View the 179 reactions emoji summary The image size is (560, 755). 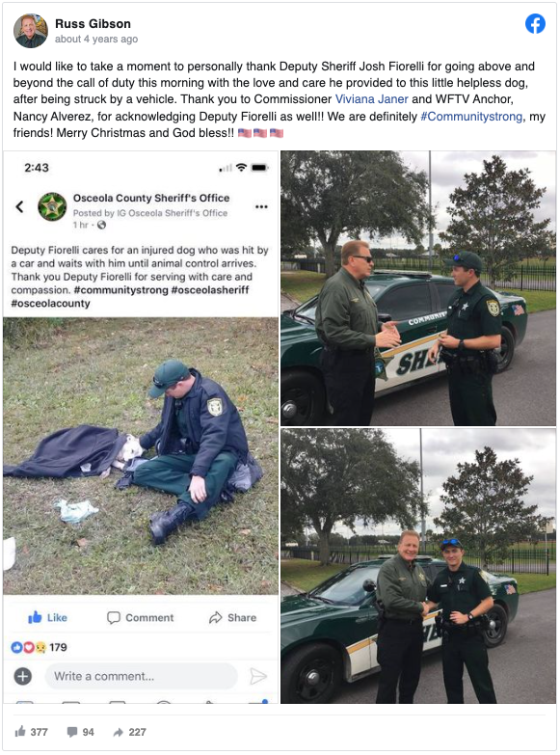tap(39, 647)
